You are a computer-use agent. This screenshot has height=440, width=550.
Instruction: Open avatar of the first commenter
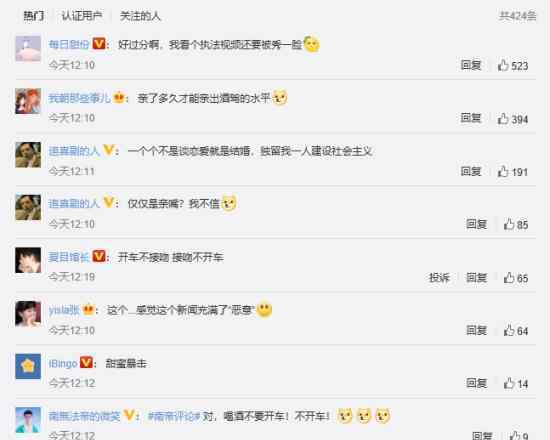coord(28,49)
